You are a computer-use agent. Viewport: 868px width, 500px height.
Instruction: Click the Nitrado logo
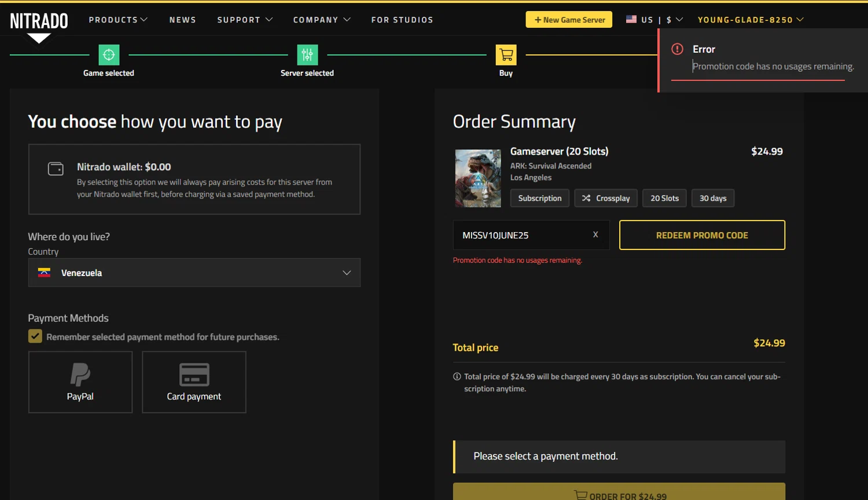39,21
